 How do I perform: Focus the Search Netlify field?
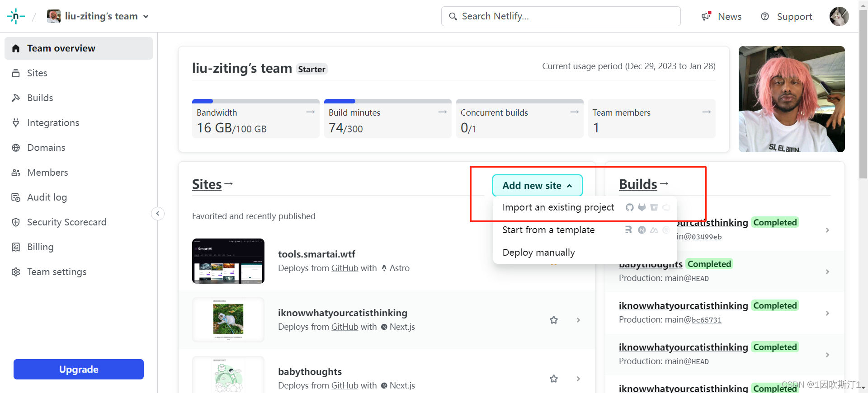tap(561, 16)
